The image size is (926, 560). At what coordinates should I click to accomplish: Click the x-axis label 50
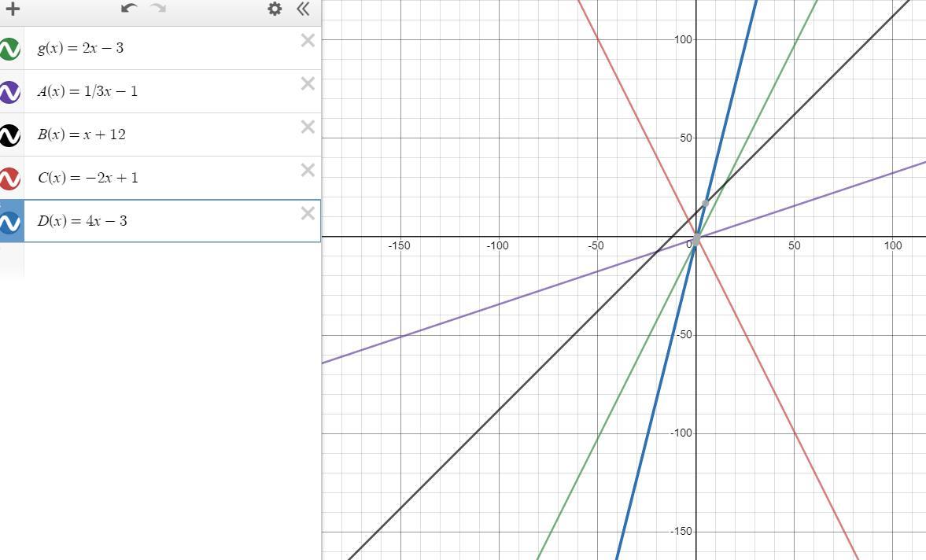pos(795,246)
